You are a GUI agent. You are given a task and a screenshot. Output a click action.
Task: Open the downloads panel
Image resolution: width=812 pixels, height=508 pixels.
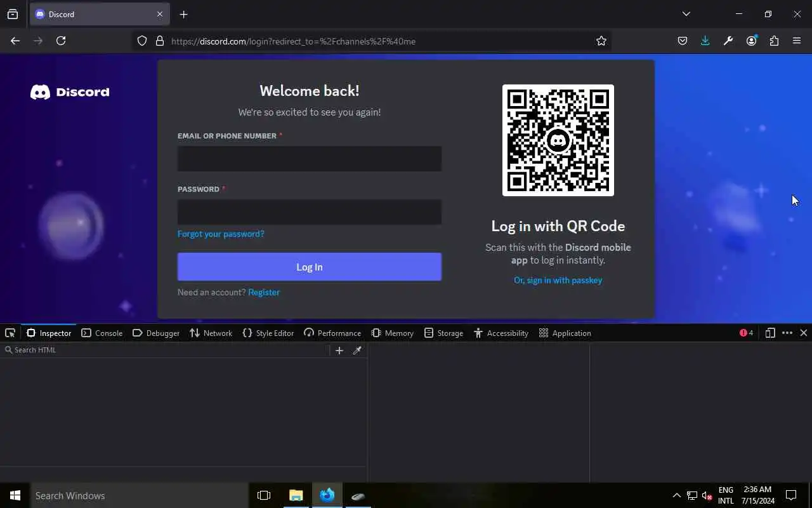[705, 41]
